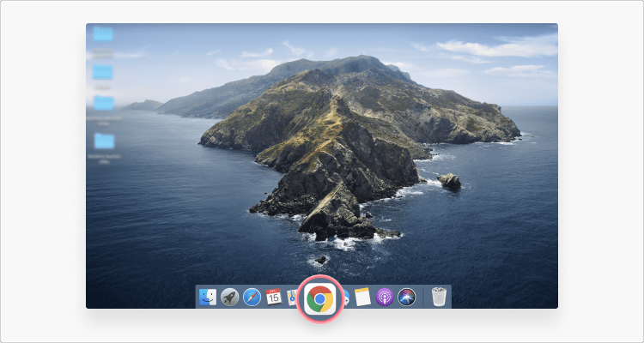644x343 pixels.
Task: Select the bottommost desktop folder
Action: 104,141
